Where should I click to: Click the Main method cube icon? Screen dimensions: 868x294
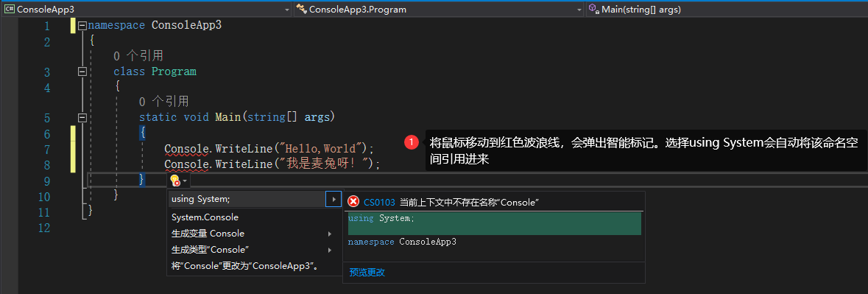pos(593,9)
